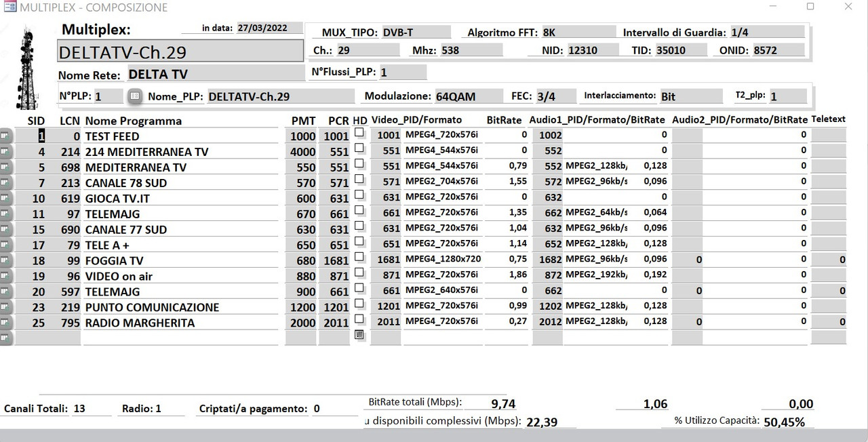The image size is (868, 442).
Task: Toggle HD checkbox for VIDEO on air
Action: pos(359,273)
